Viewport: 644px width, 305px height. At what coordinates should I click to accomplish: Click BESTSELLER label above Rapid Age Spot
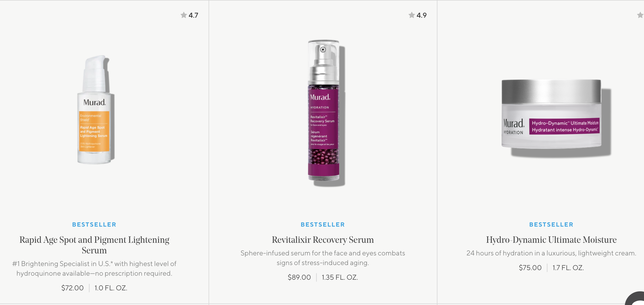tap(94, 225)
